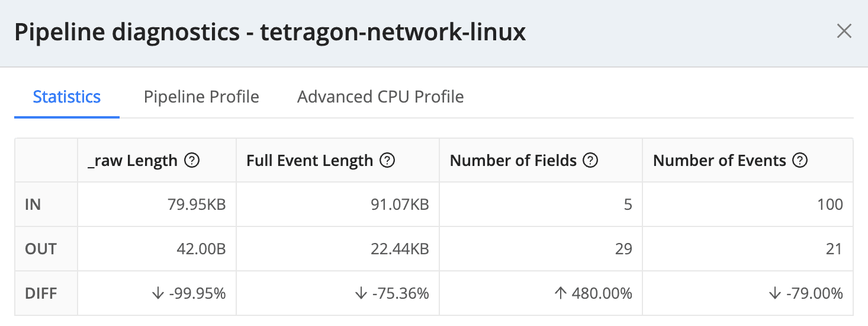Select the IN row label
The image size is (868, 326).
(33, 204)
